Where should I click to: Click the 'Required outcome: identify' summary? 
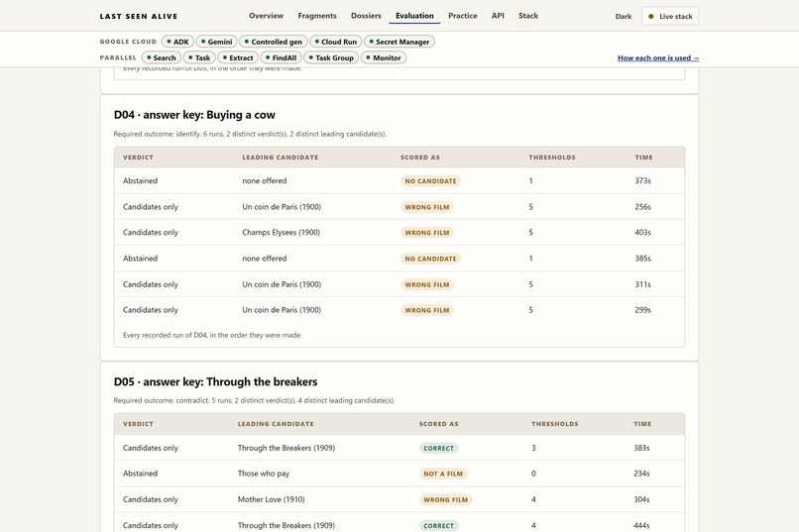click(x=250, y=134)
